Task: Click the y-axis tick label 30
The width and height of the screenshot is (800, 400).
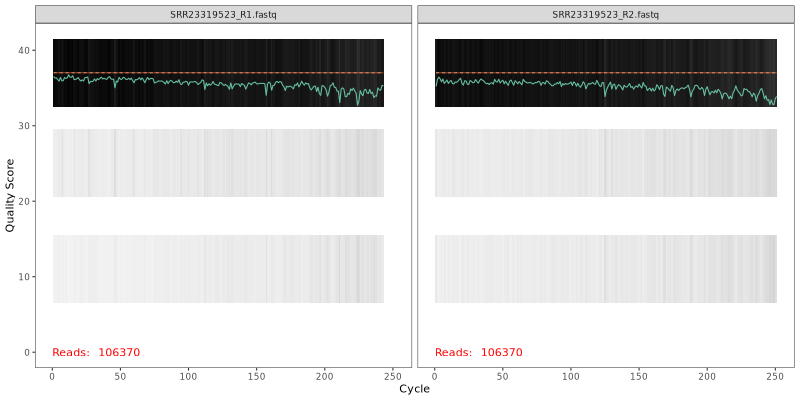Action: [24, 126]
